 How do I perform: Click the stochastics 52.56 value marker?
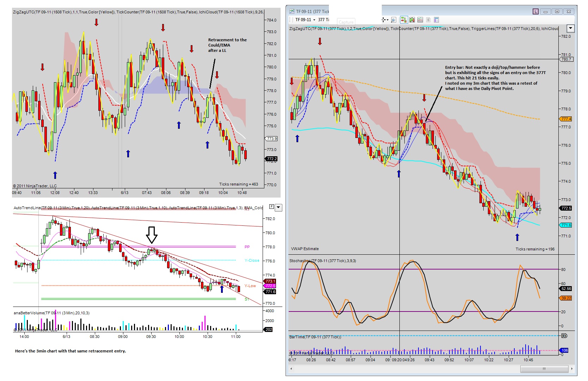(x=566, y=289)
